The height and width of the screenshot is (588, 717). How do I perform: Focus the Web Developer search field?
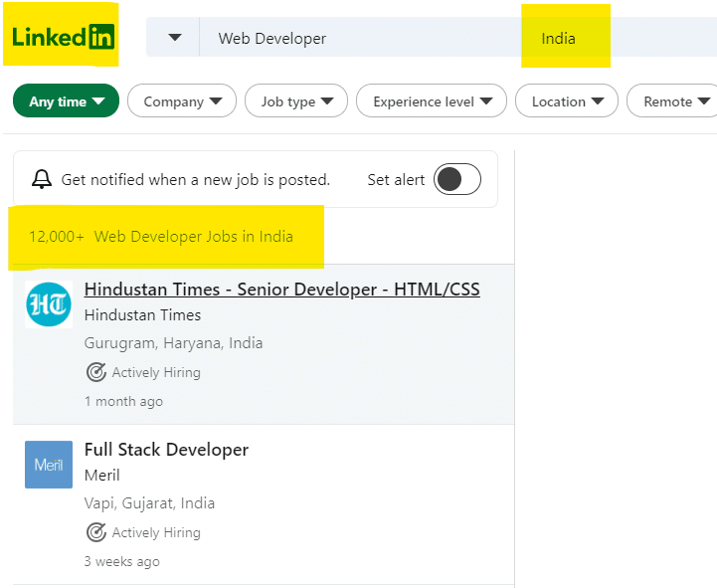point(272,39)
